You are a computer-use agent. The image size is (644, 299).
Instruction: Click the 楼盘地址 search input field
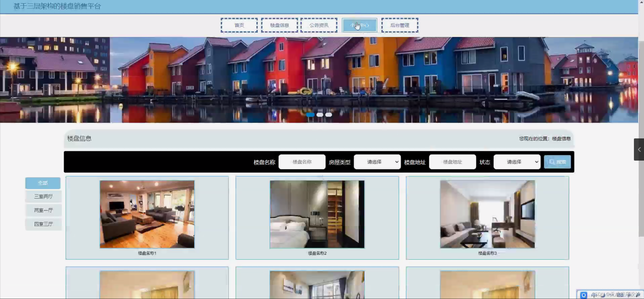pos(452,162)
